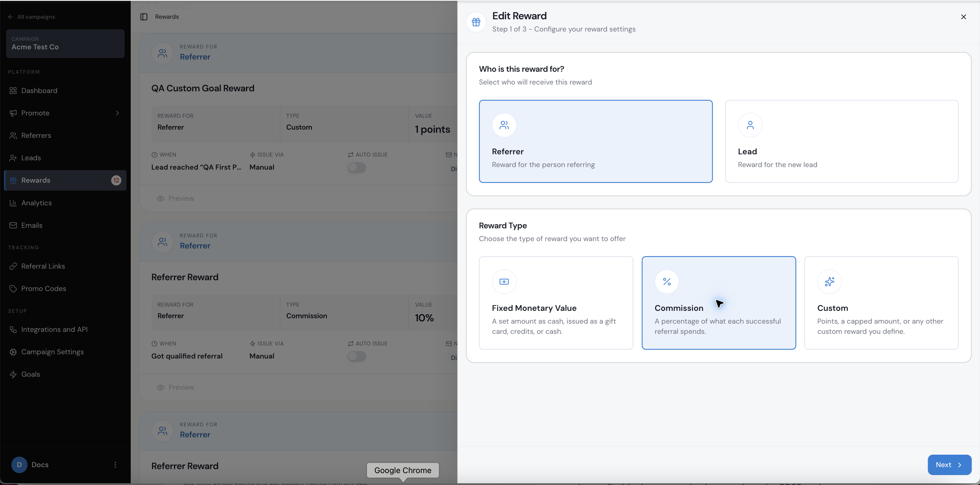
Task: Click the percent icon in Commission card
Action: (x=667, y=281)
